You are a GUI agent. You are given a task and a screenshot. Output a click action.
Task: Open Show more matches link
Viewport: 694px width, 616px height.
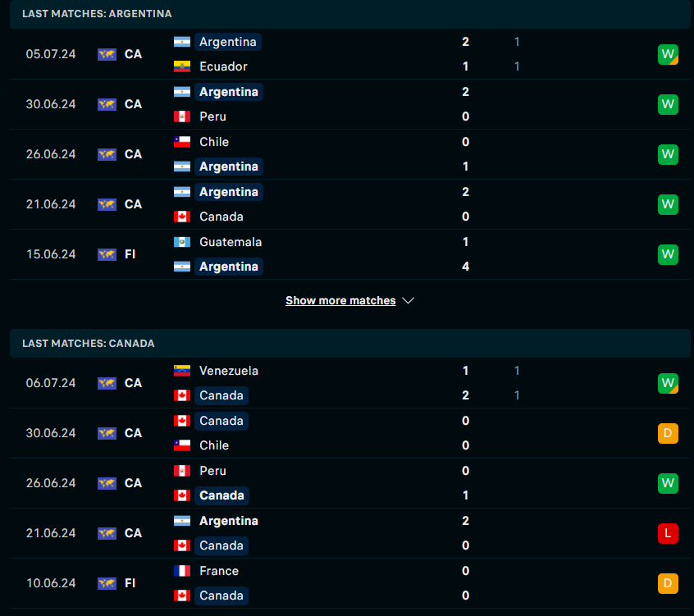click(x=340, y=300)
